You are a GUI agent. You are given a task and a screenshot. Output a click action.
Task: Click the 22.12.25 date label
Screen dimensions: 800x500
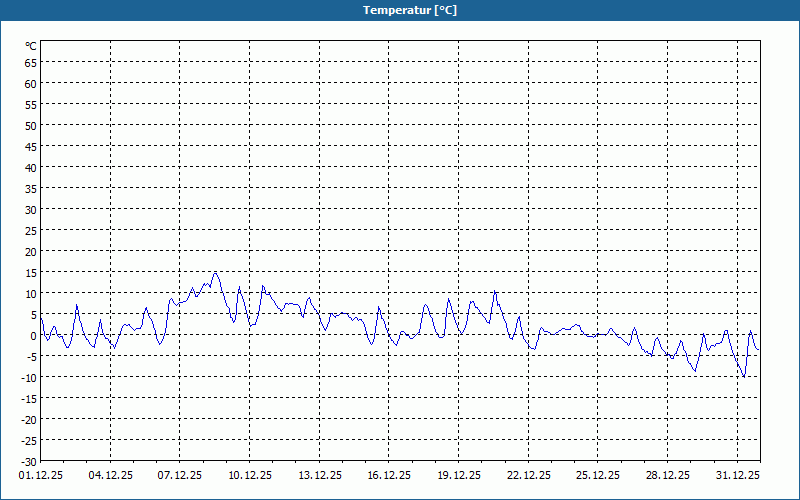click(x=529, y=475)
